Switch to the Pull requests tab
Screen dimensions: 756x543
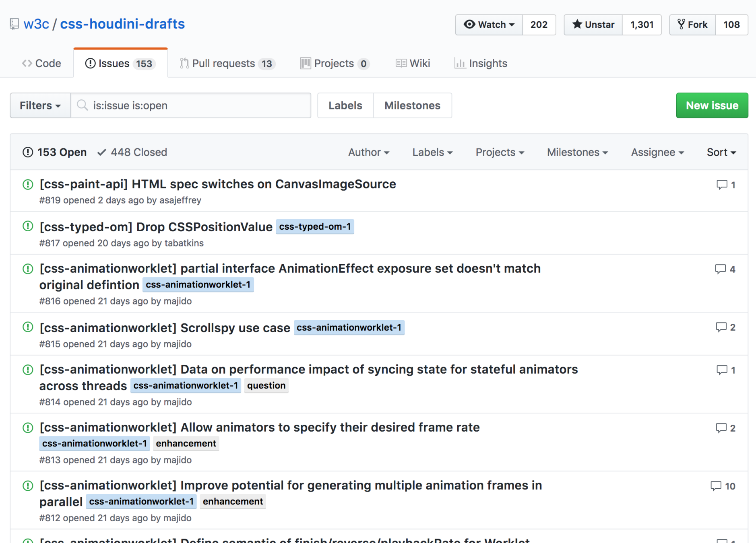pyautogui.click(x=227, y=63)
